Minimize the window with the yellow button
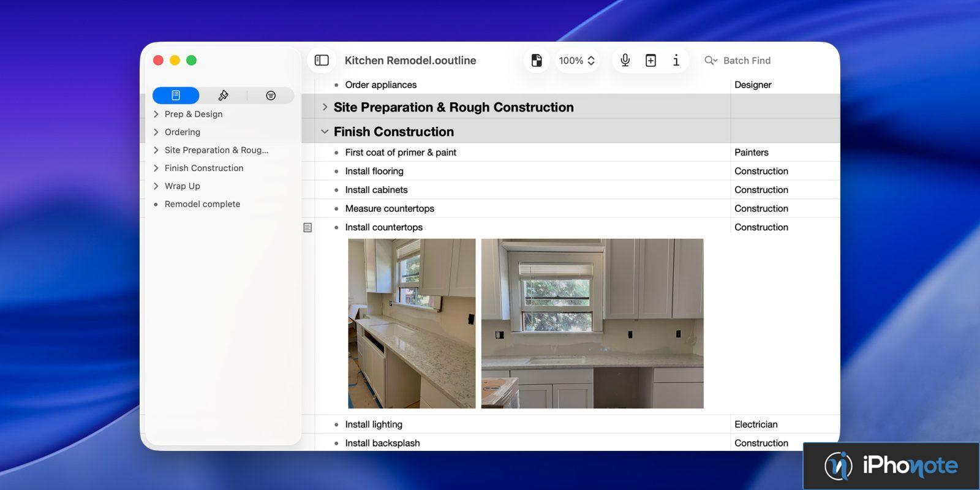 [x=175, y=60]
